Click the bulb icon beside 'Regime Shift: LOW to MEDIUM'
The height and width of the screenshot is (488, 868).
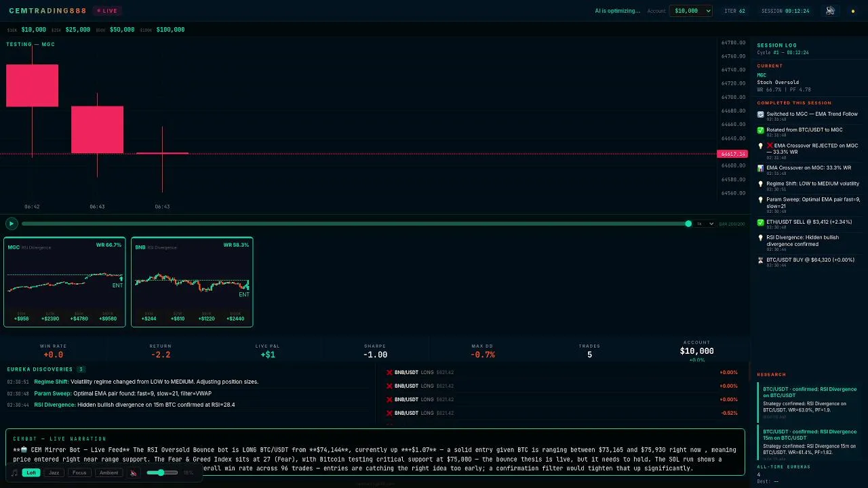761,184
